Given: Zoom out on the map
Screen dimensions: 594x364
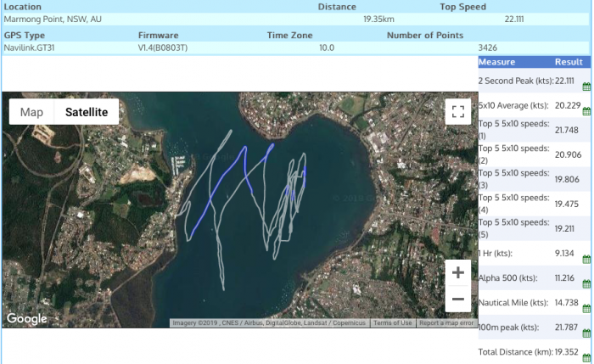Looking at the screenshot, I should [x=457, y=299].
